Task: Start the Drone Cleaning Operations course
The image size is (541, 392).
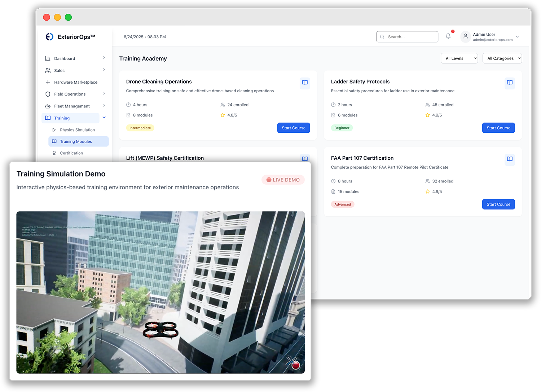Action: [293, 128]
